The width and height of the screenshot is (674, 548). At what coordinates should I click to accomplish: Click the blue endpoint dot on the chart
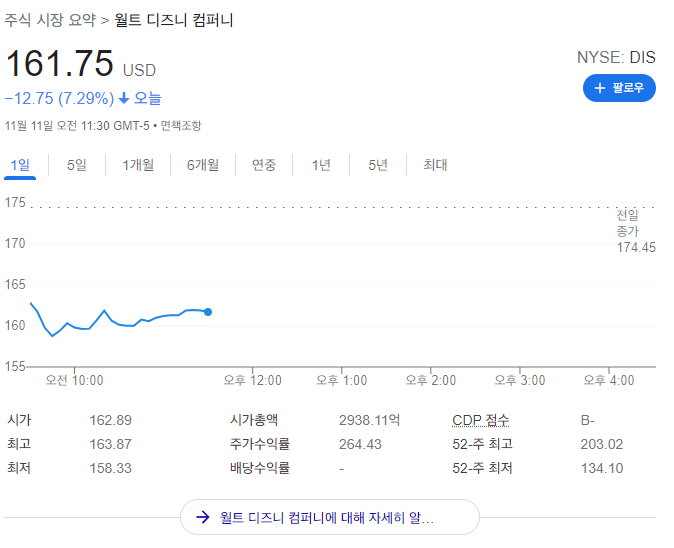pos(208,312)
